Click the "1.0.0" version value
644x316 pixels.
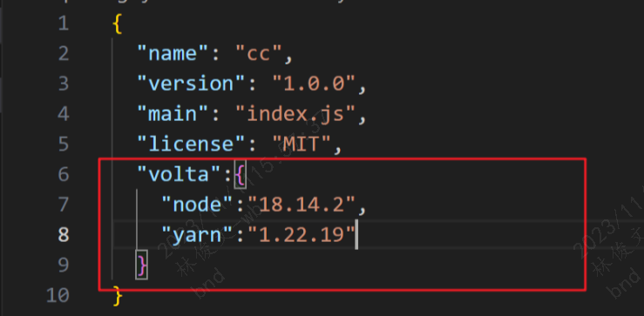[x=315, y=84]
